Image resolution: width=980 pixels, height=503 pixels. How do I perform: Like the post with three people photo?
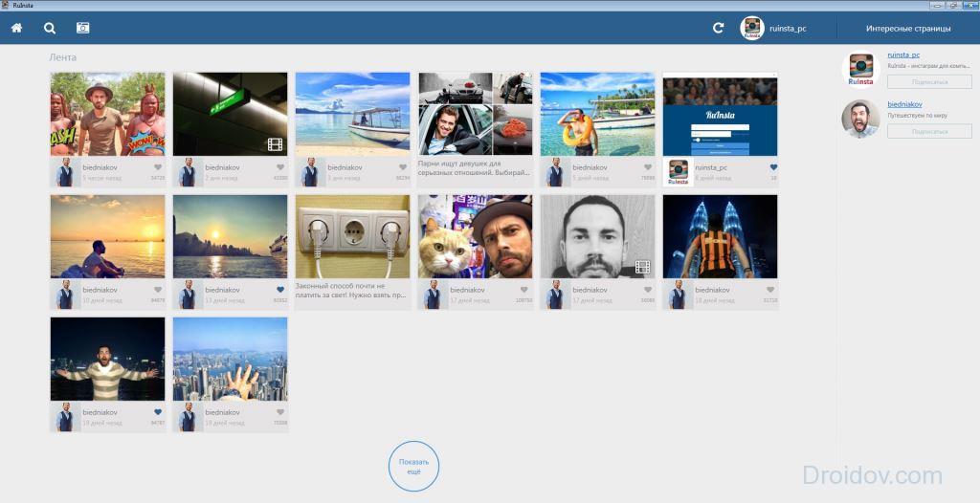(158, 167)
